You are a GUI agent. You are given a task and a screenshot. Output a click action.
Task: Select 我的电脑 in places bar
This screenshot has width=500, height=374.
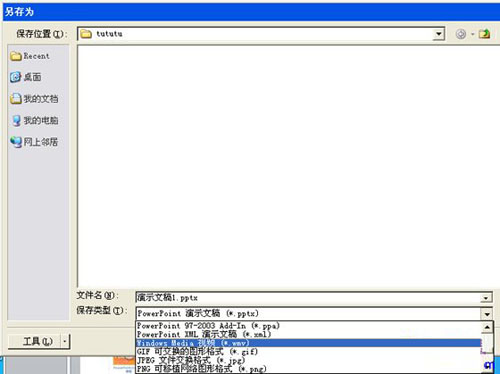[34, 120]
